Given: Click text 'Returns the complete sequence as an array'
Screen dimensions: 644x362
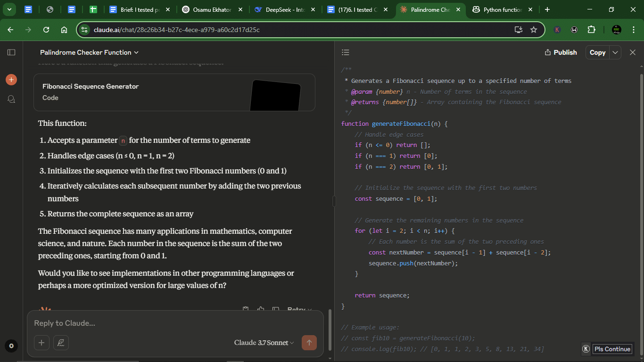Looking at the screenshot, I should [x=120, y=214].
